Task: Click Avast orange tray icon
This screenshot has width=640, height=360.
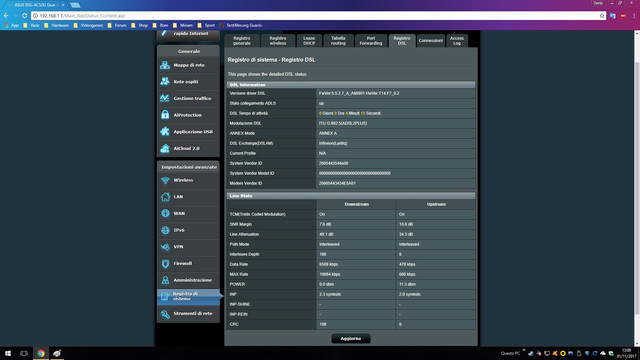Action: pos(555,353)
